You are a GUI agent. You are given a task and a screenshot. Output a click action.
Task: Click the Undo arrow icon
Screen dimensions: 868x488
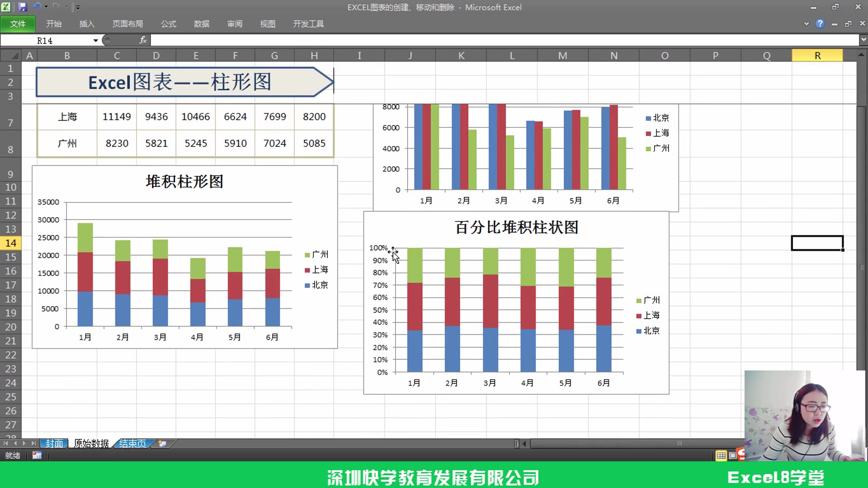pyautogui.click(x=37, y=7)
